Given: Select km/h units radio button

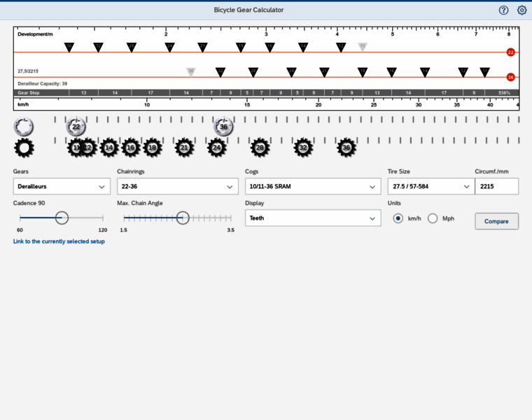Looking at the screenshot, I should click(398, 218).
